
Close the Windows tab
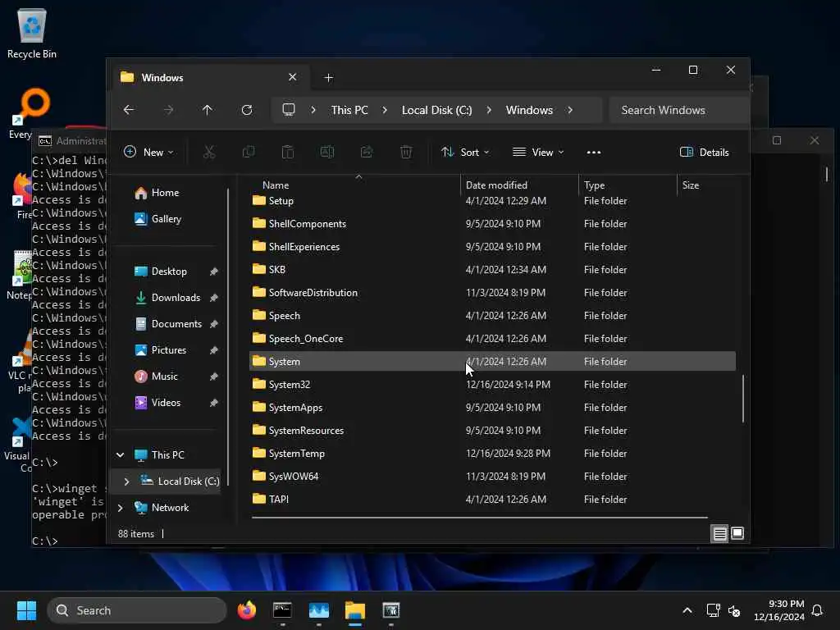[293, 77]
